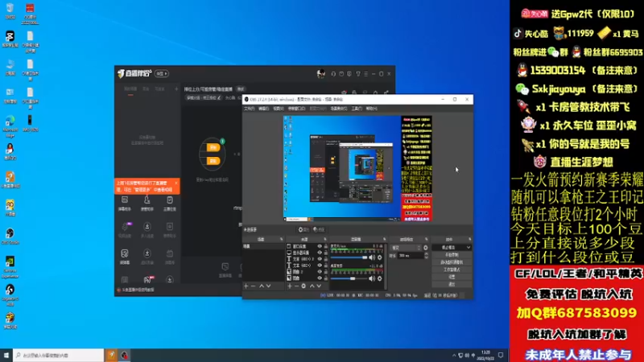
Task: Open OBS 编辑(E) menu
Action: pos(264,109)
